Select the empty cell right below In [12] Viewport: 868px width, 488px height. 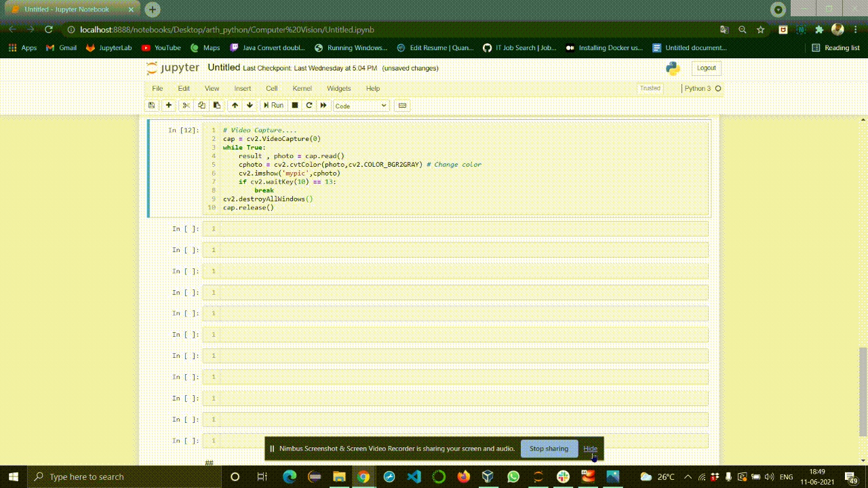point(455,229)
